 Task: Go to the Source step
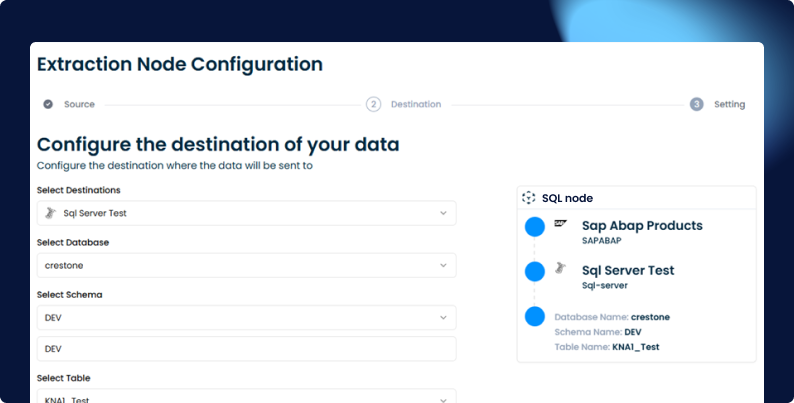click(x=79, y=104)
